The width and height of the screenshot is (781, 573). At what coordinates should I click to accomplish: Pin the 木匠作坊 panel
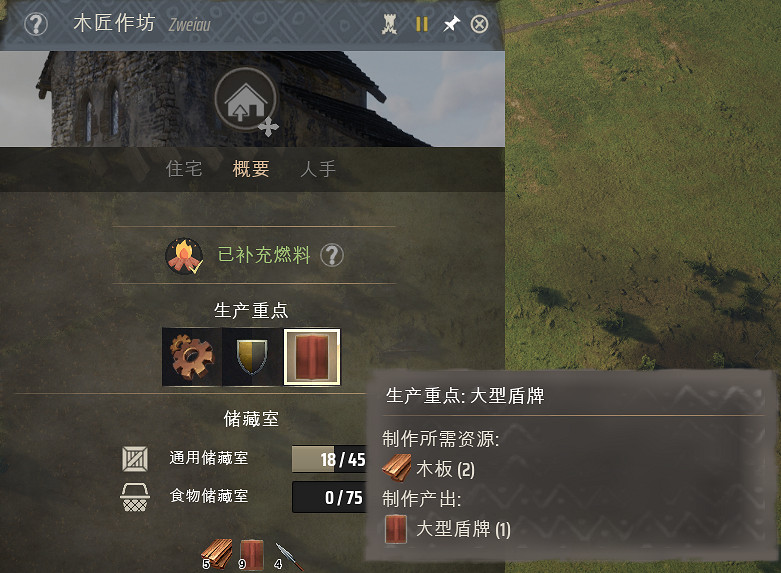click(x=451, y=23)
